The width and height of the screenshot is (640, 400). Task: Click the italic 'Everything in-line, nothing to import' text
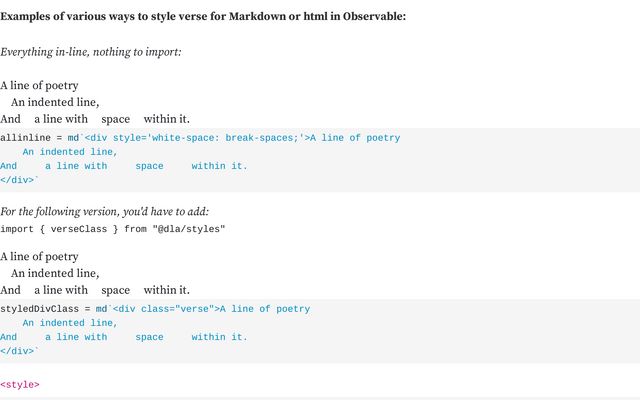point(91,52)
